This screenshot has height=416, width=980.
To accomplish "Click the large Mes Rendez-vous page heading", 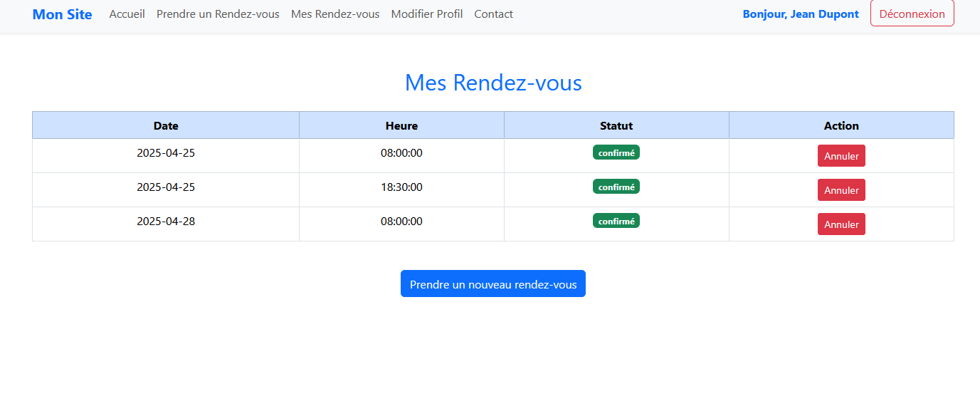I will point(493,83).
